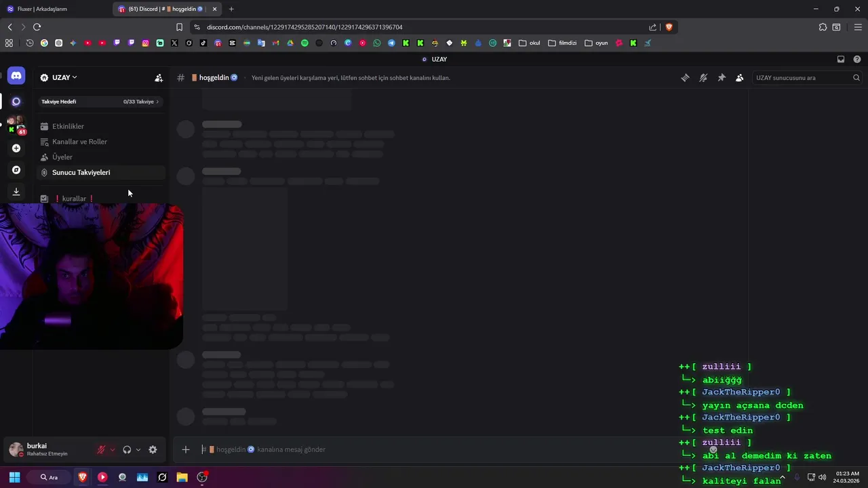Open pinned messages pin icon
Screen dimensions: 868x488
point(722,78)
